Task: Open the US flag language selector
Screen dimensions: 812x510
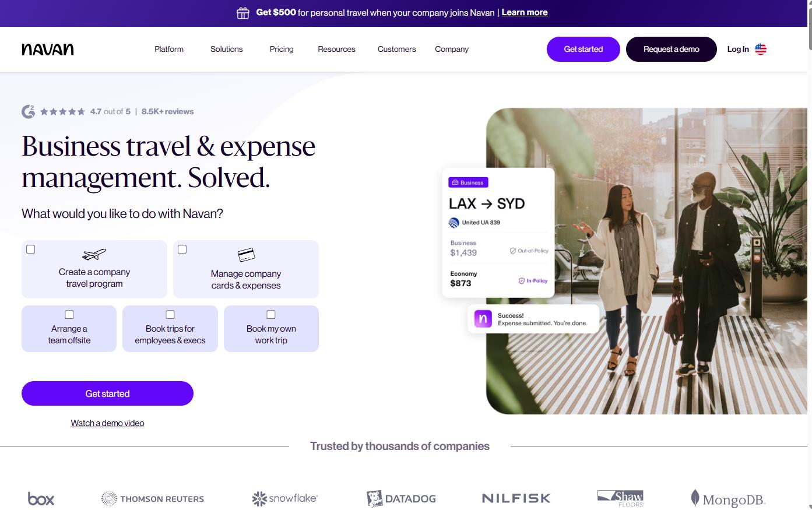Action: point(761,49)
